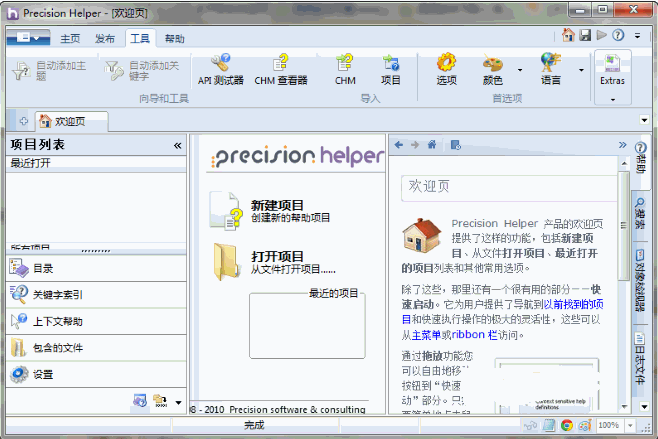Open the application menu button

click(28, 38)
